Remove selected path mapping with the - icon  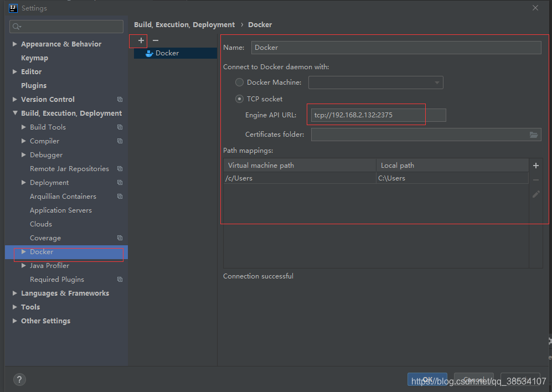coord(535,179)
